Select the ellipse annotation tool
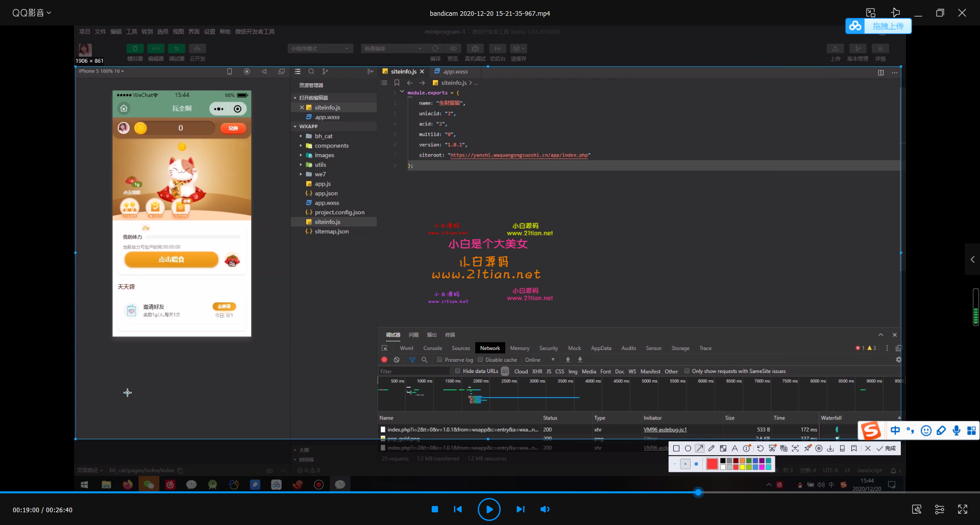Screen dimensions: 980x525 tap(688, 448)
